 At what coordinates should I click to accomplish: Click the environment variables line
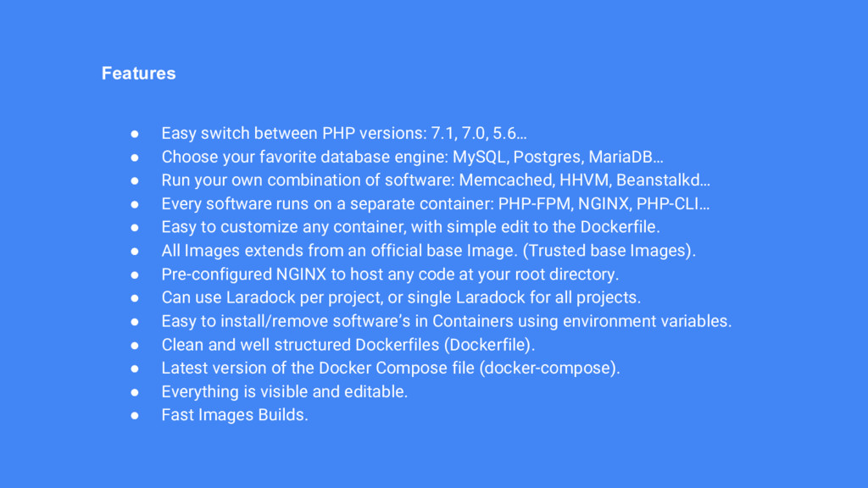coord(446,321)
